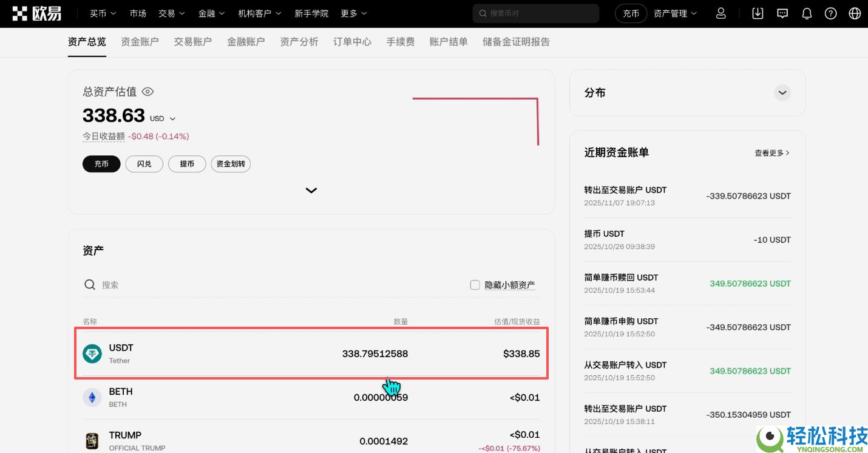Open the 交易 menu
This screenshot has height=453, width=868.
point(171,13)
